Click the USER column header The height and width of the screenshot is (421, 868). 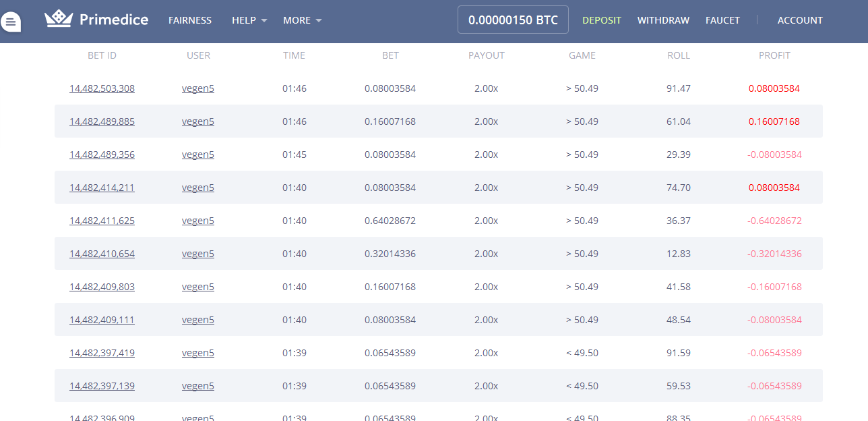click(198, 55)
